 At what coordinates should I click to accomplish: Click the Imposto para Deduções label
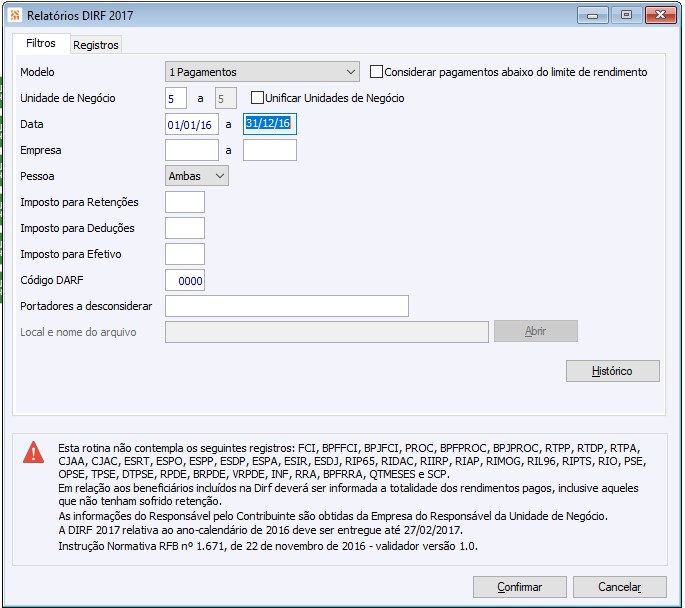(77, 228)
